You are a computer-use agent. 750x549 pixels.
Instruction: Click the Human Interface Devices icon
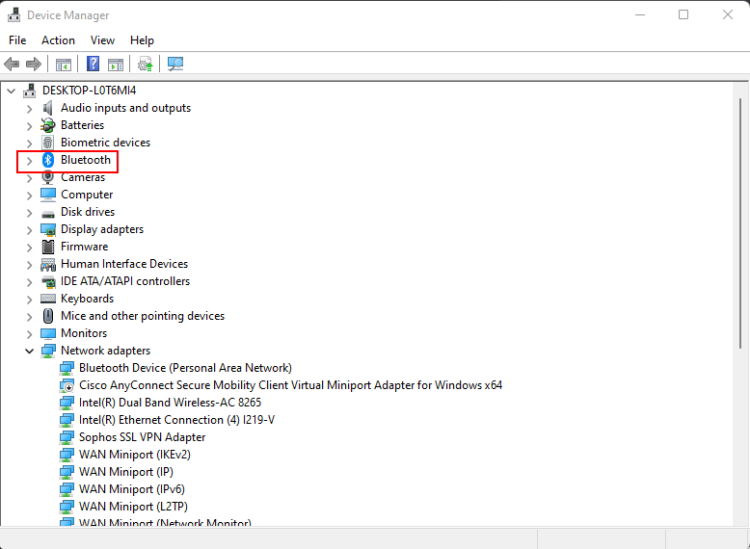48,264
